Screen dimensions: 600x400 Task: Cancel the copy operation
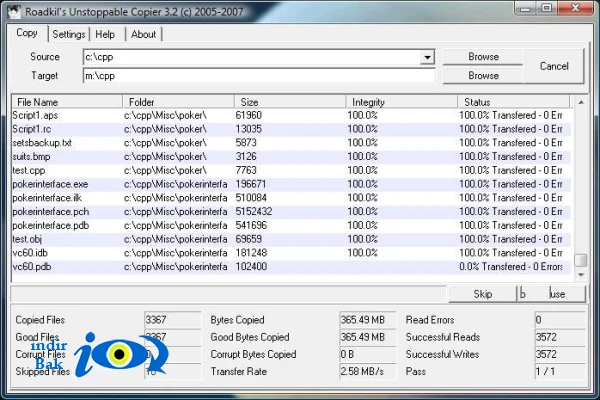tap(554, 66)
